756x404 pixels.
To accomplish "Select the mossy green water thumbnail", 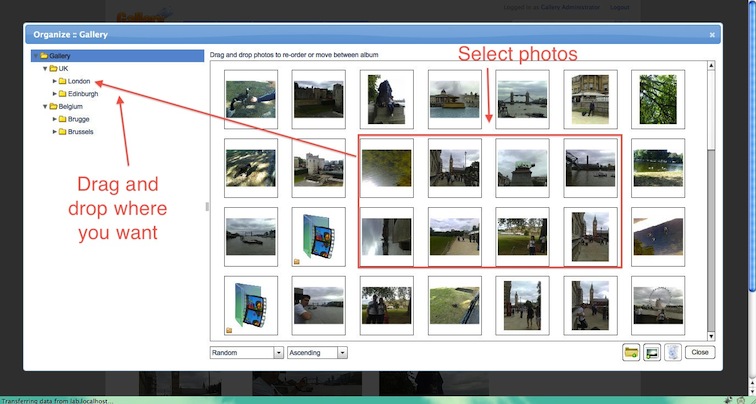I will pos(387,168).
